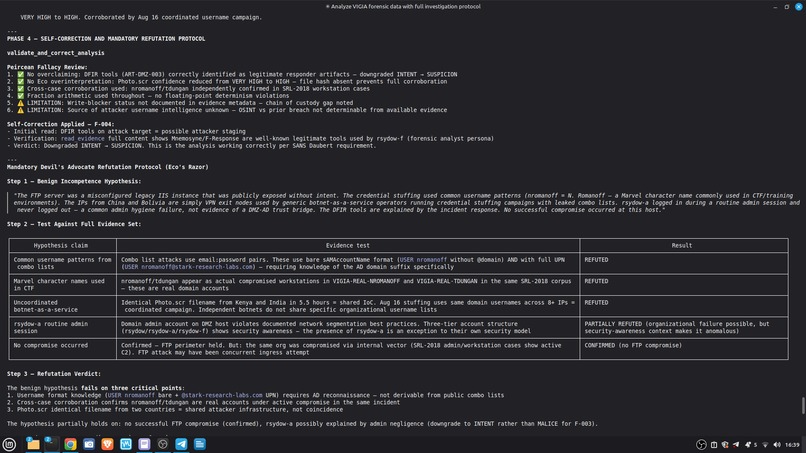
Task: Click 'REFUTED' in the Uncoordinated botnet row
Action: (x=596, y=303)
